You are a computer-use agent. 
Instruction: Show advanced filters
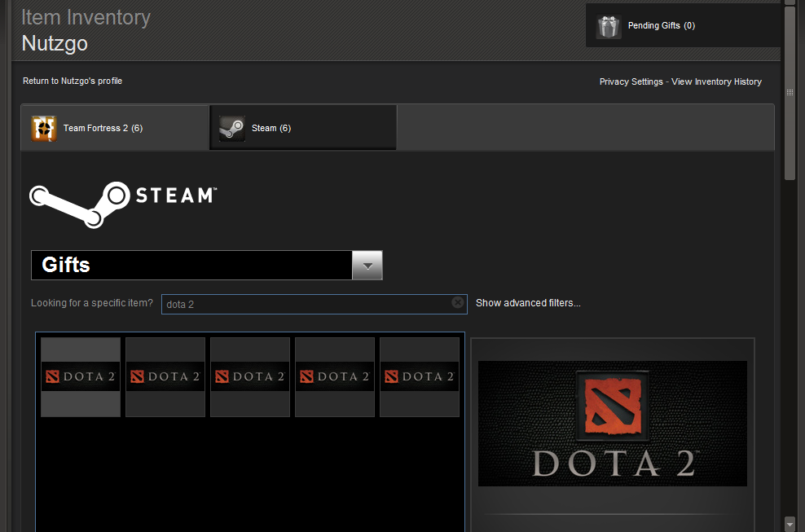coord(528,303)
